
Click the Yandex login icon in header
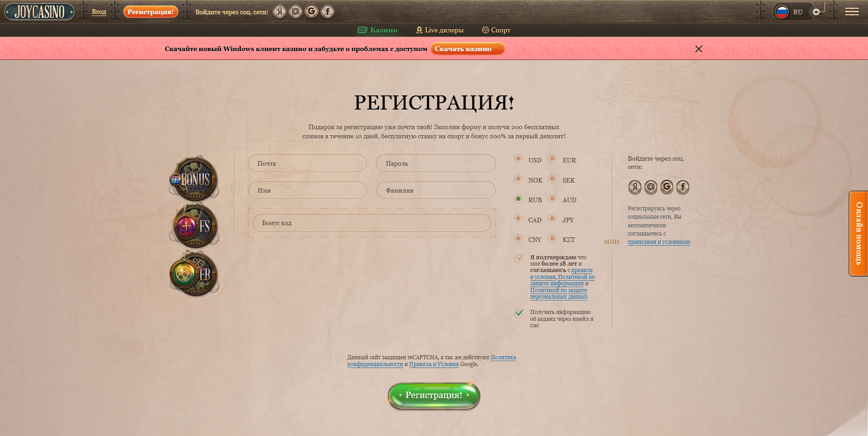click(280, 11)
